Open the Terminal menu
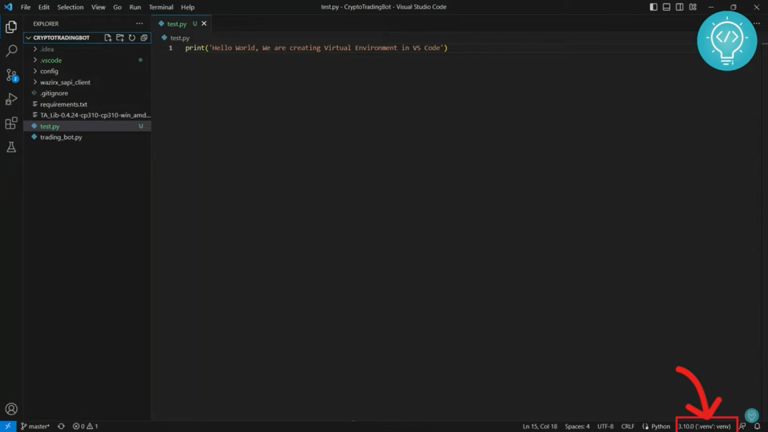Image resolution: width=768 pixels, height=432 pixels. [160, 7]
